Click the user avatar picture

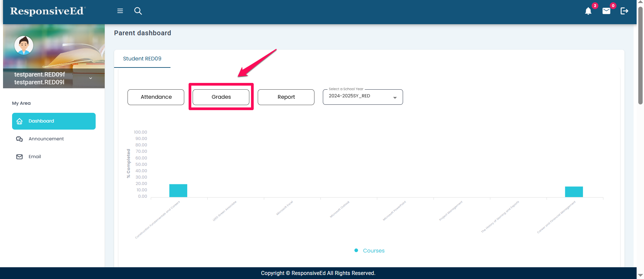click(x=24, y=45)
